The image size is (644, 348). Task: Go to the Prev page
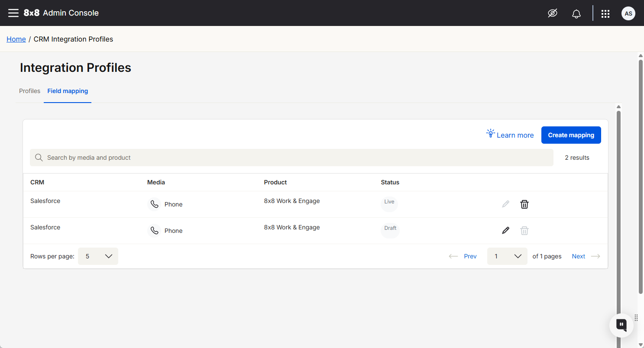click(x=463, y=256)
